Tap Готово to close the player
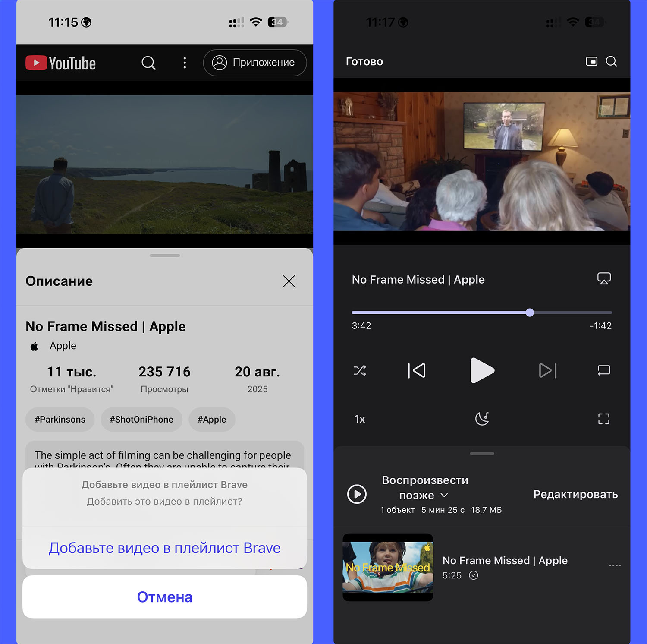 364,62
